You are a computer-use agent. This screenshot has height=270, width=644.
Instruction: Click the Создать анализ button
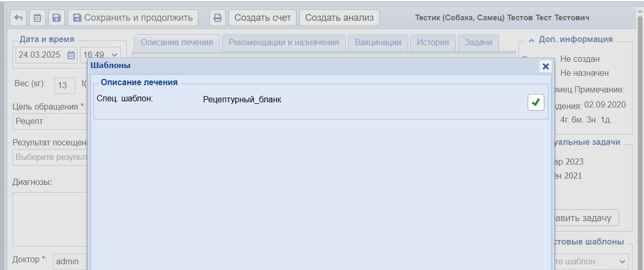click(x=339, y=18)
